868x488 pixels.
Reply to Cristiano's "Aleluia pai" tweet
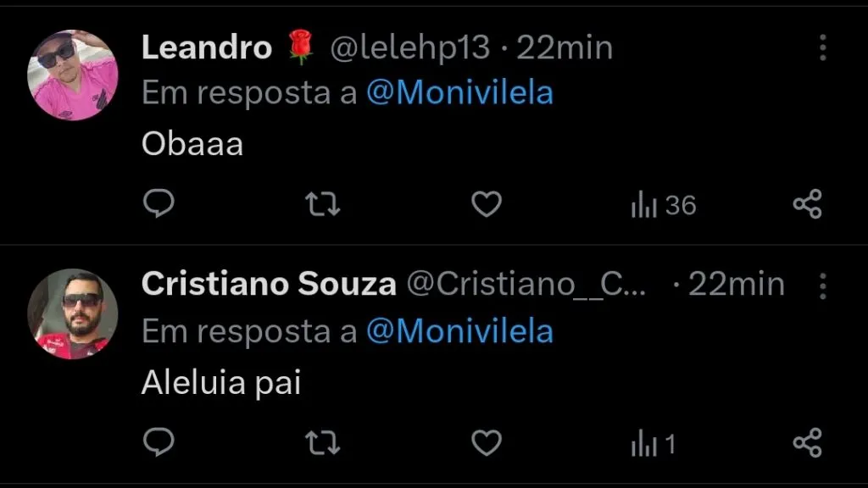click(158, 441)
